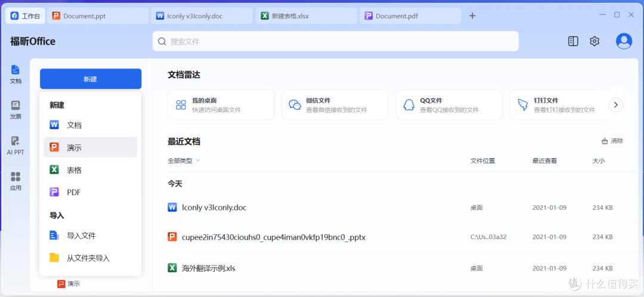Open cupee2in75430ciouhs0_cupe4iman0vkfp19bnc0_.pptx file
This screenshot has width=644, height=297.
274,237
